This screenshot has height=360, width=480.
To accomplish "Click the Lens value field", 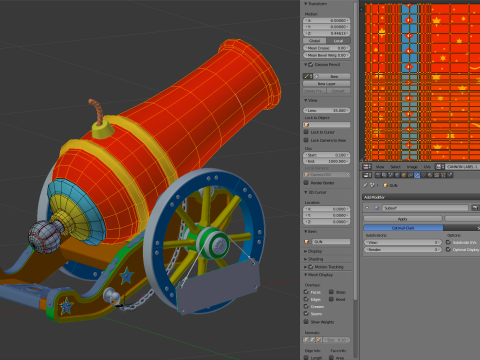I will click(327, 110).
